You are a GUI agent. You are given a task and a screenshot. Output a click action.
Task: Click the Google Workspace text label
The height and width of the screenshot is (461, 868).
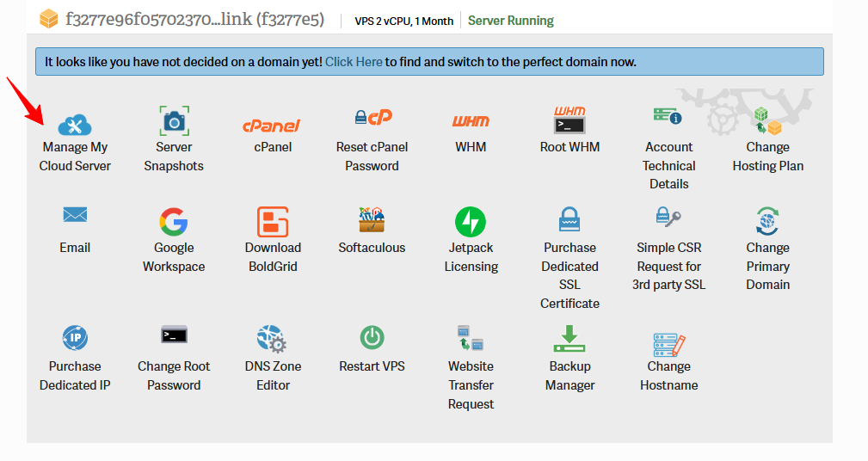click(x=174, y=257)
